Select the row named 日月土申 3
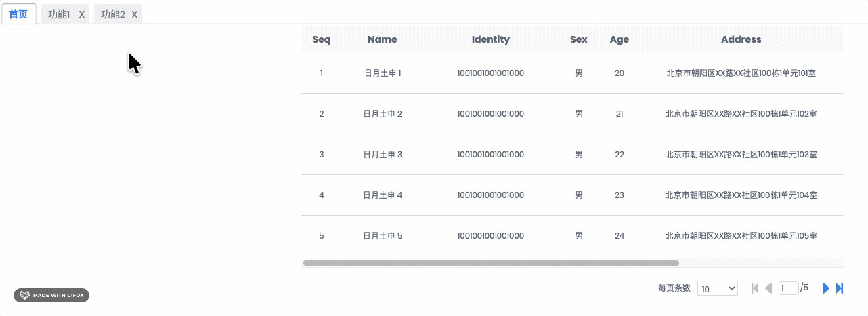This screenshot has width=868, height=316. tap(383, 155)
